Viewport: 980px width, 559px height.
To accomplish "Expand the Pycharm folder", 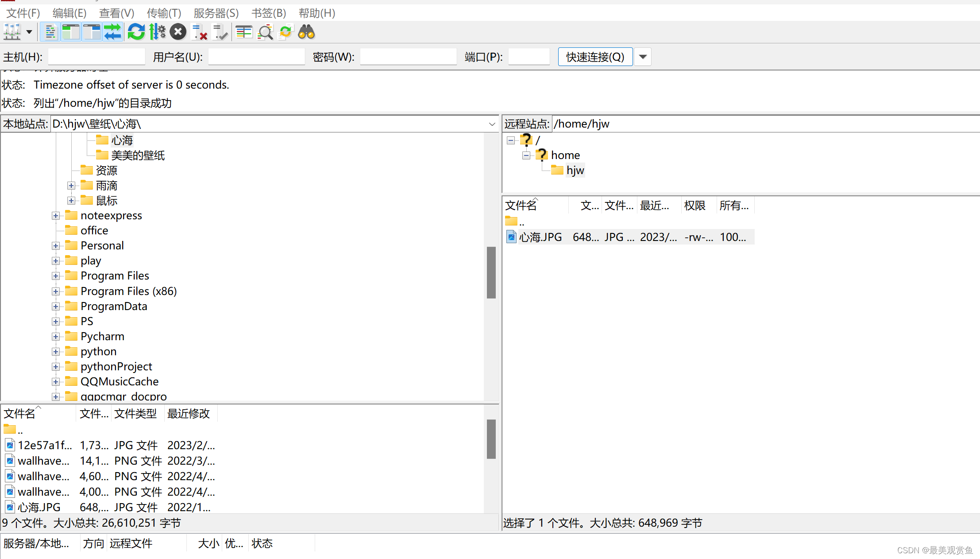I will [56, 337].
